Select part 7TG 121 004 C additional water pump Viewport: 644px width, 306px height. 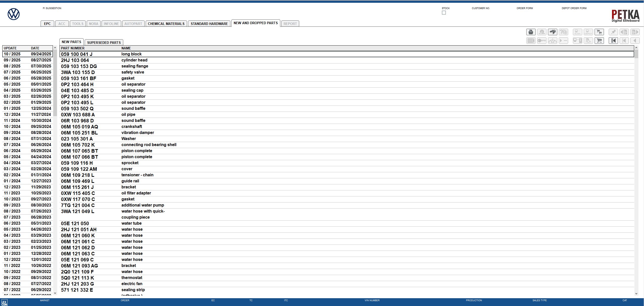click(347, 205)
